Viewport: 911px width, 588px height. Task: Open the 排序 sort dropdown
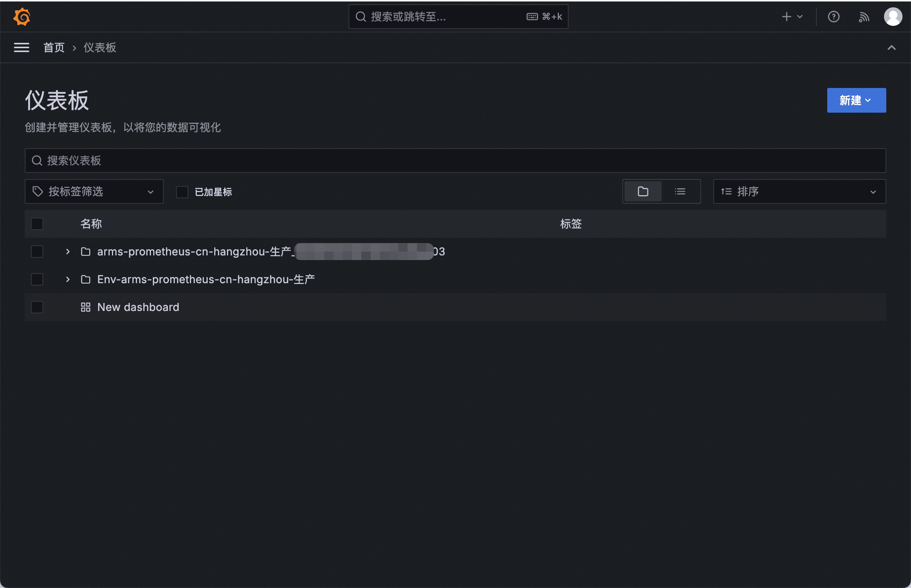(x=799, y=191)
